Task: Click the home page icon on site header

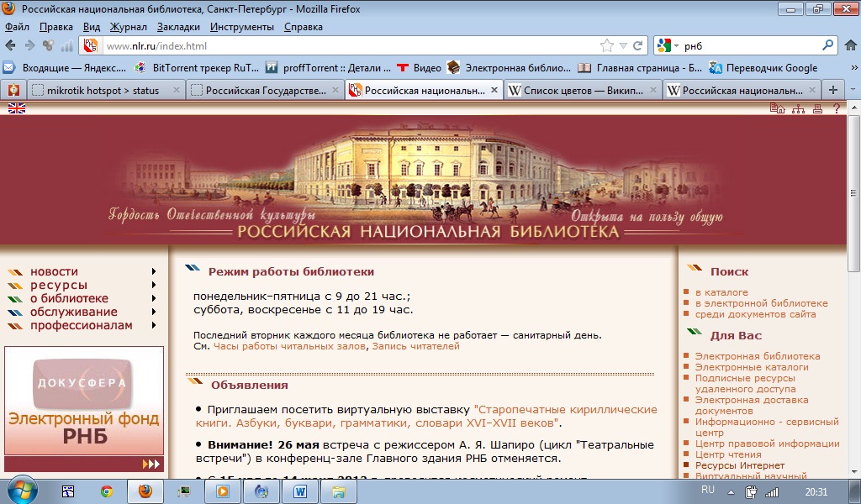Action: click(777, 108)
